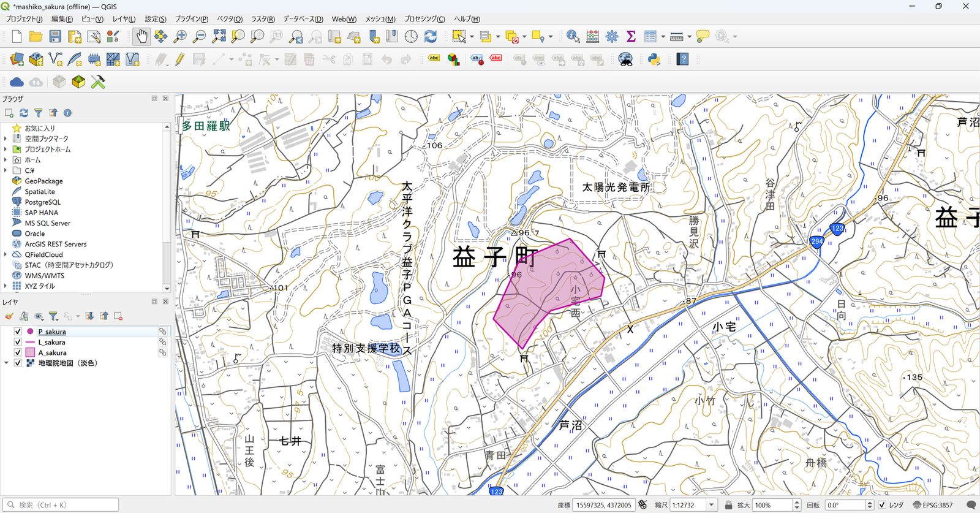Click the New Map Tips speech bubble icon
The width and height of the screenshot is (980, 513).
click(703, 37)
